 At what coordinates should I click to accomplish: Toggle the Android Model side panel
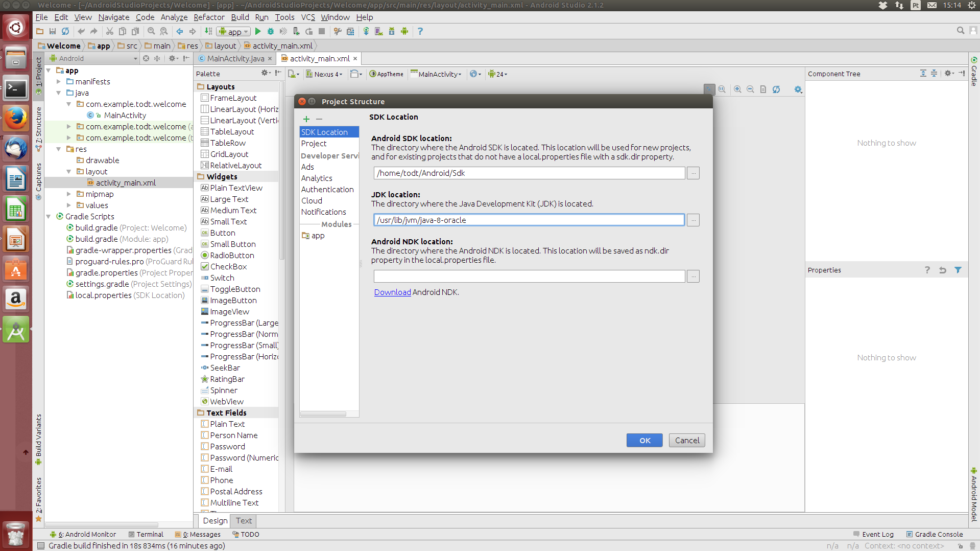[974, 494]
